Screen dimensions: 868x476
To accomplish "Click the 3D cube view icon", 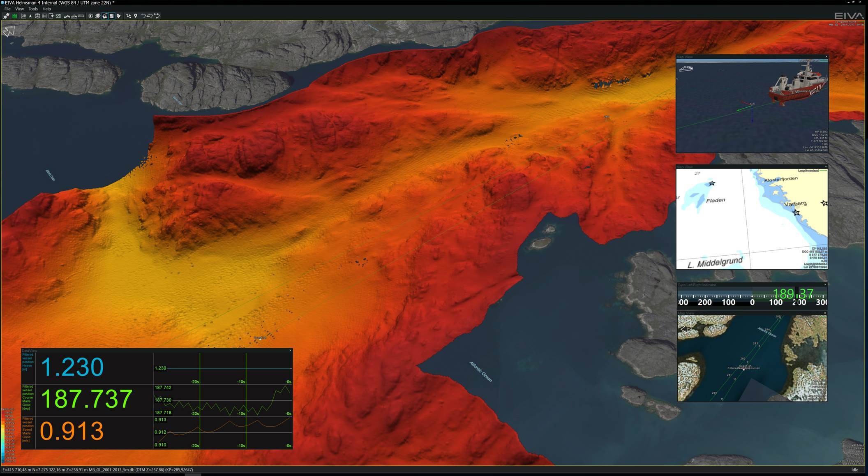I will point(37,16).
